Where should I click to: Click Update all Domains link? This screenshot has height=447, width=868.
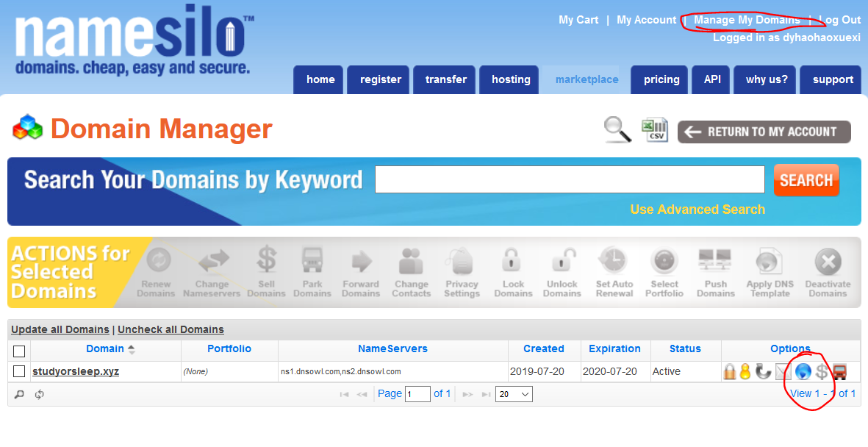point(60,329)
